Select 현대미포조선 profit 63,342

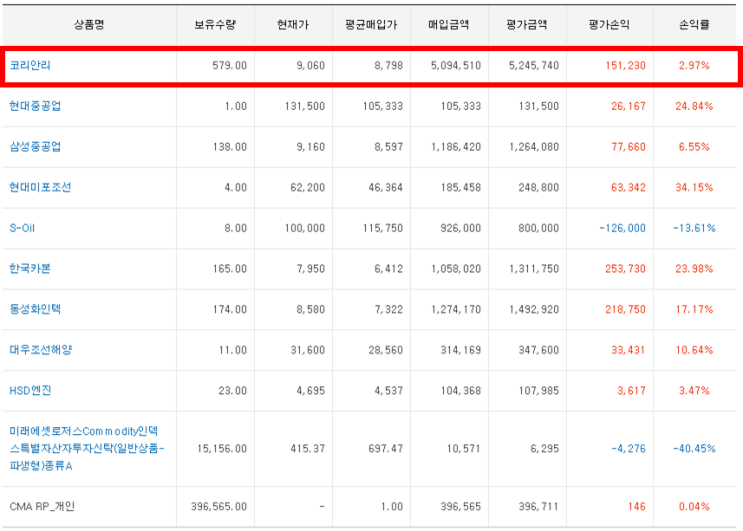(628, 188)
